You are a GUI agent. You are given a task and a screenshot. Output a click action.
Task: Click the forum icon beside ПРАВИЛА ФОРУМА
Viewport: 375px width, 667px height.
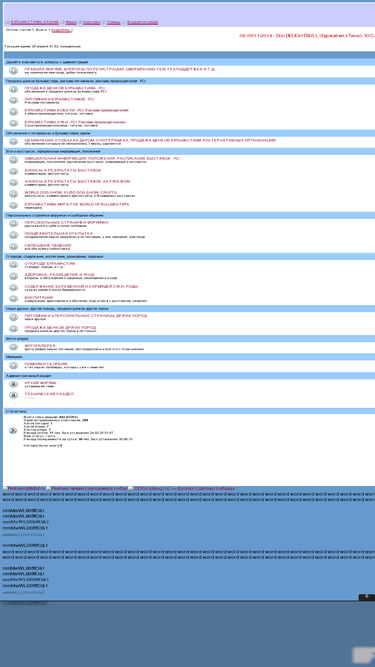tap(14, 71)
